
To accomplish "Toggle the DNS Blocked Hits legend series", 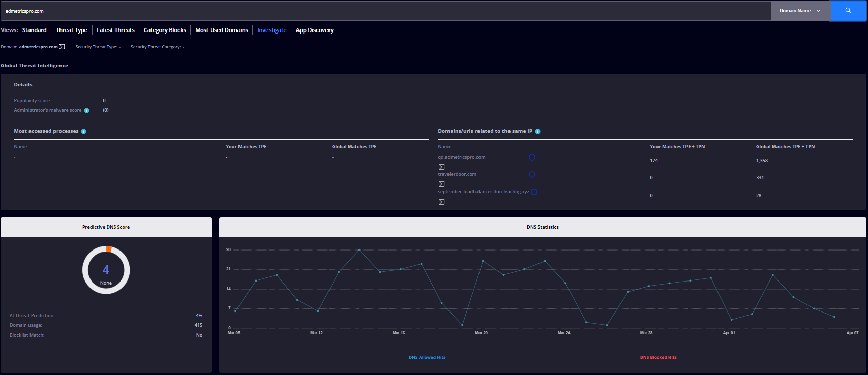I will [659, 357].
